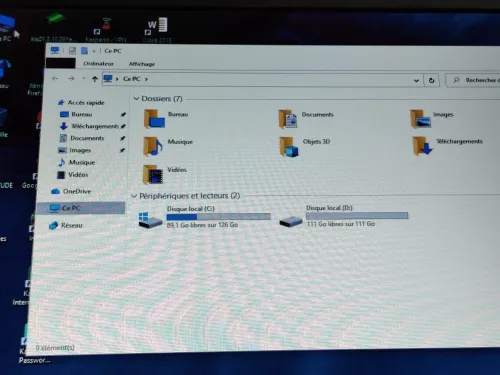Unpin Bureau using its pin icon
Viewport: 500px width, 375px height.
click(123, 115)
